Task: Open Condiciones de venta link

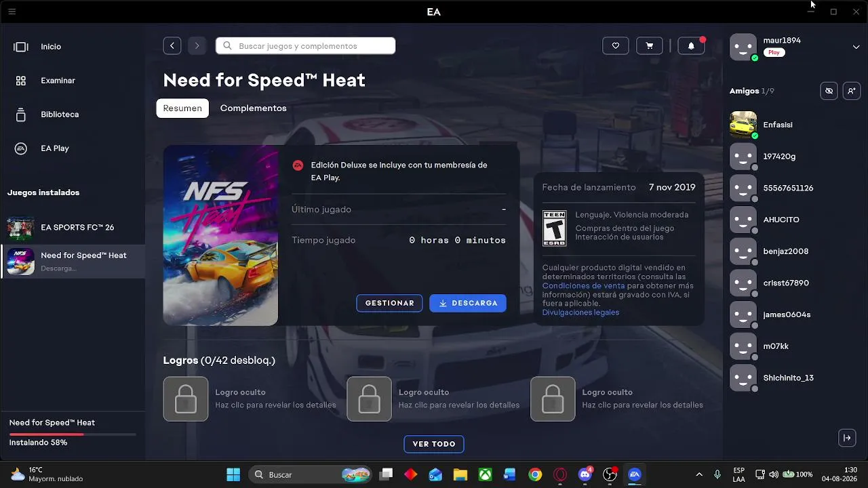Action: (584, 286)
